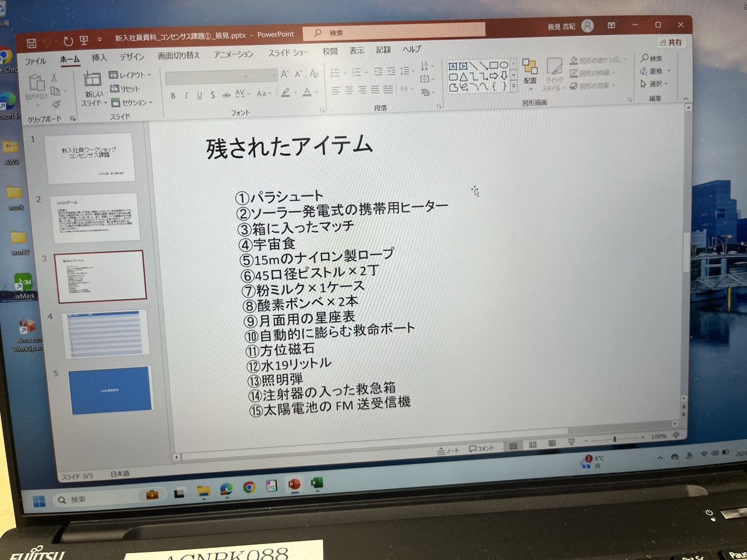Decrease font size with the smaller A icon
The width and height of the screenshot is (747, 560).
[x=298, y=74]
